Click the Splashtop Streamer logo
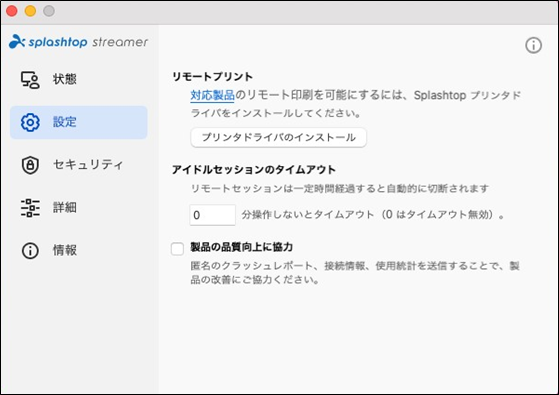 tap(78, 42)
